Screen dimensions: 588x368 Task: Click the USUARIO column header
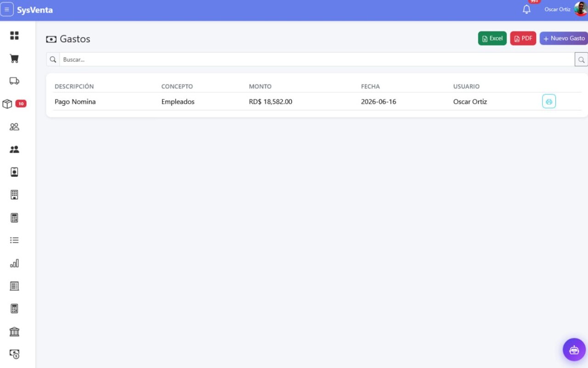[466, 86]
